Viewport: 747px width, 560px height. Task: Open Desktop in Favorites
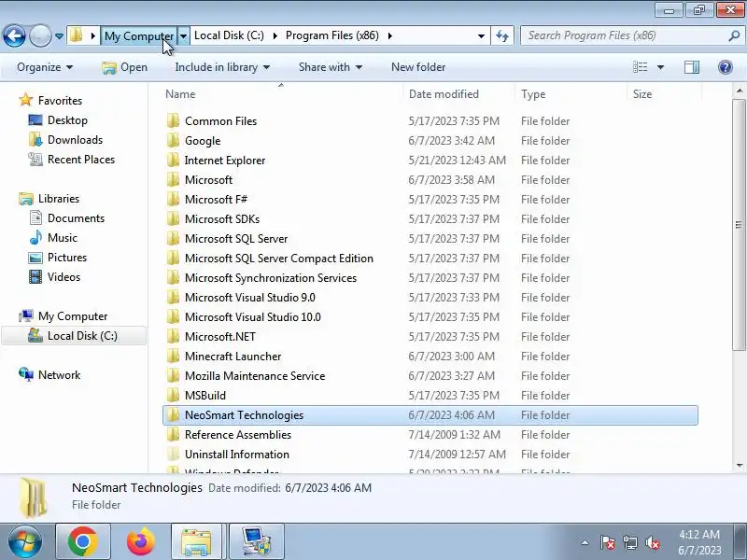coord(67,120)
